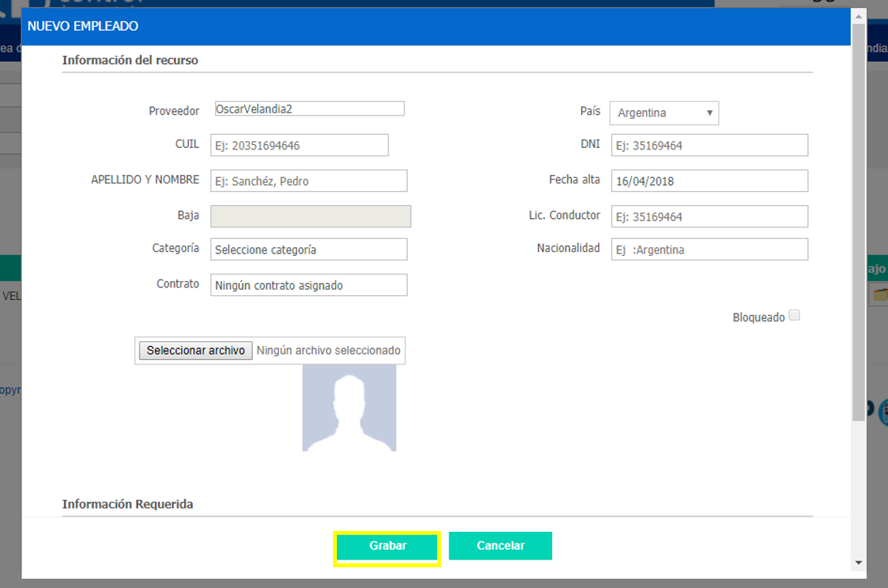Click the Fecha alta date field
This screenshot has width=888, height=588.
click(x=709, y=181)
